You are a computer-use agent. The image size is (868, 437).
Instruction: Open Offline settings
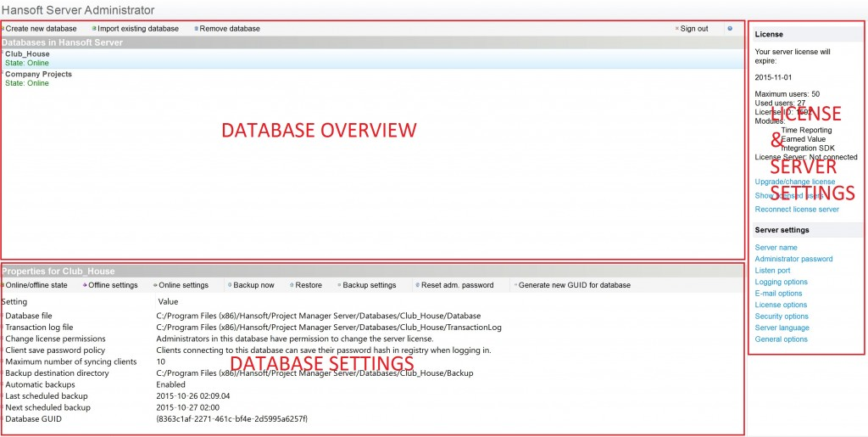(113, 285)
